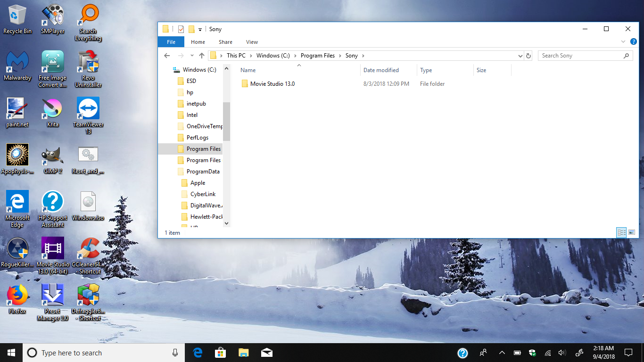This screenshot has height=362, width=644.
Task: Select the HP Support Assistant desktop icon
Action: 52,209
